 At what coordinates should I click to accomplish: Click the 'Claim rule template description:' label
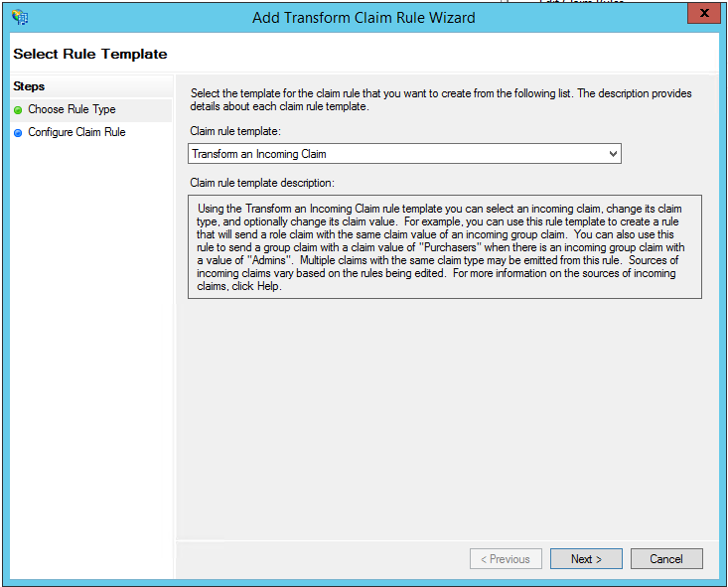click(x=262, y=183)
